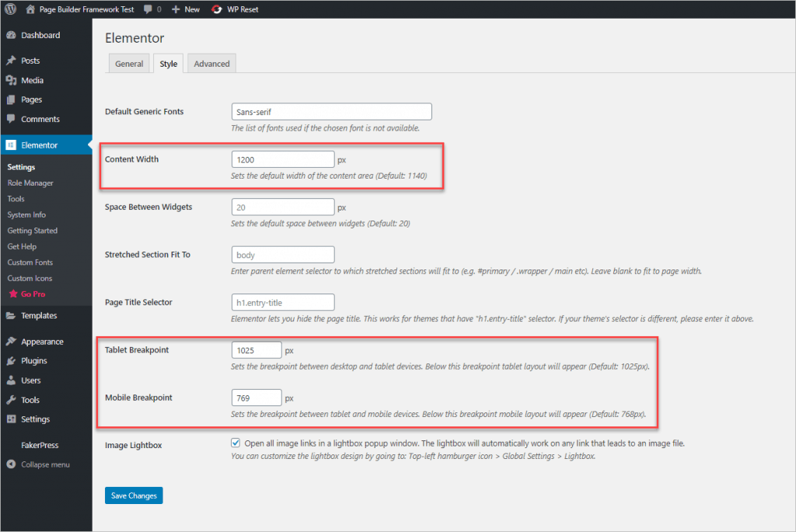Switch to the General tab

pyautogui.click(x=129, y=64)
